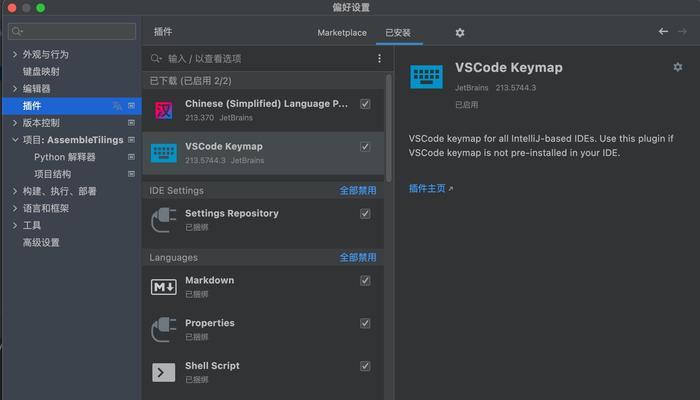Disable Chinese (Simplified) Language Pack checkbox
Viewport: 700px width, 400px height.
(365, 104)
